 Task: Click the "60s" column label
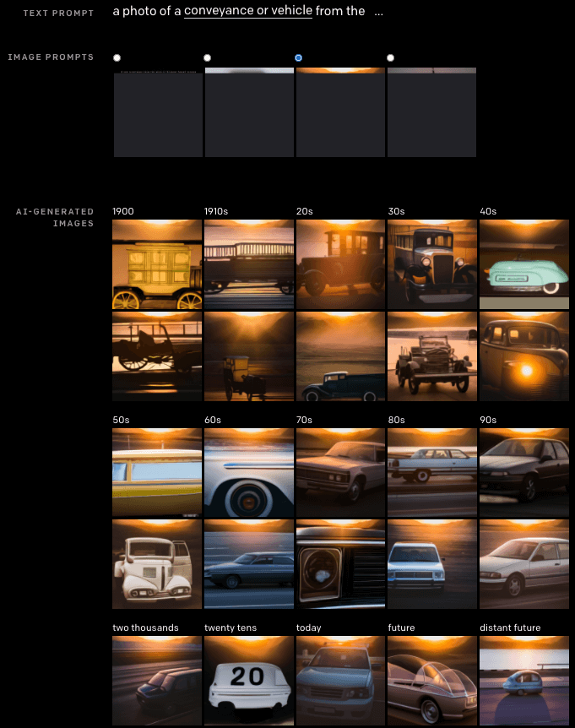(213, 420)
